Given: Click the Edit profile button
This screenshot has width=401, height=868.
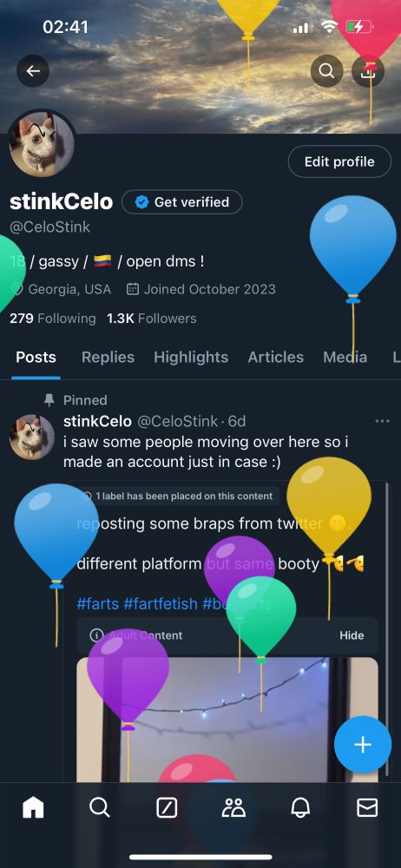Looking at the screenshot, I should 339,161.
